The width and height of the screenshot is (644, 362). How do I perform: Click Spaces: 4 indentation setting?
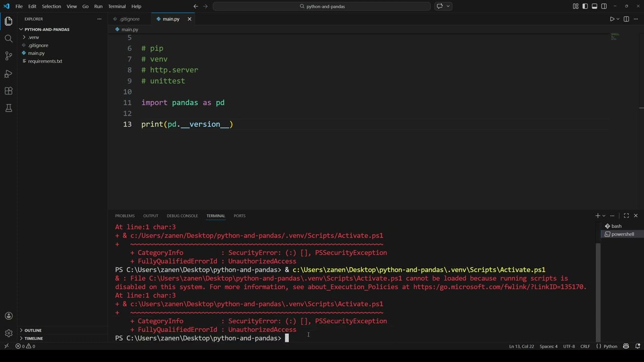click(x=548, y=346)
